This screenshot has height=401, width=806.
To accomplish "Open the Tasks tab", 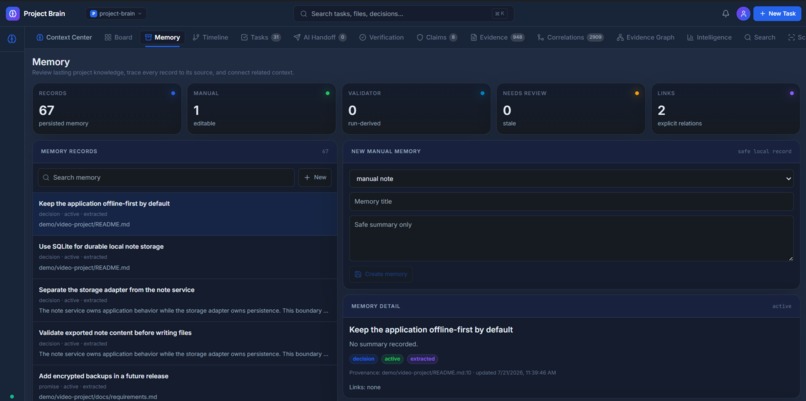I will pyautogui.click(x=261, y=38).
